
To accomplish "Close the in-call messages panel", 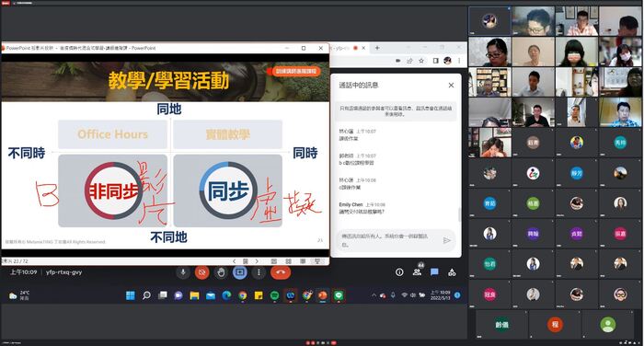I will [x=451, y=85].
